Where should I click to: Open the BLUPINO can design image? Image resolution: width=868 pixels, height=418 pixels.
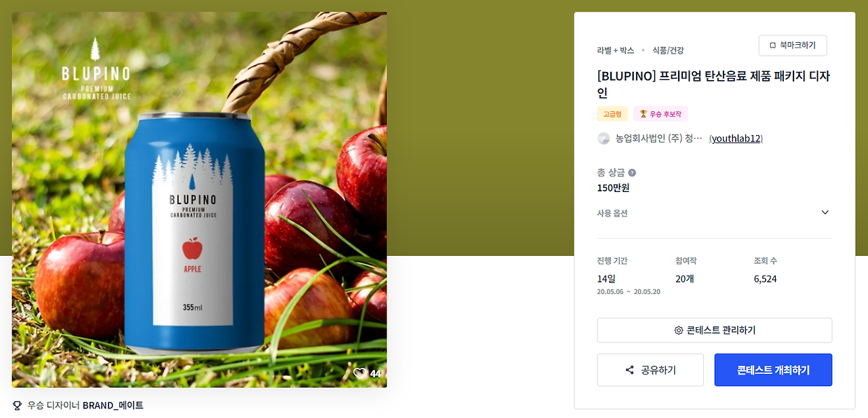coord(199,199)
